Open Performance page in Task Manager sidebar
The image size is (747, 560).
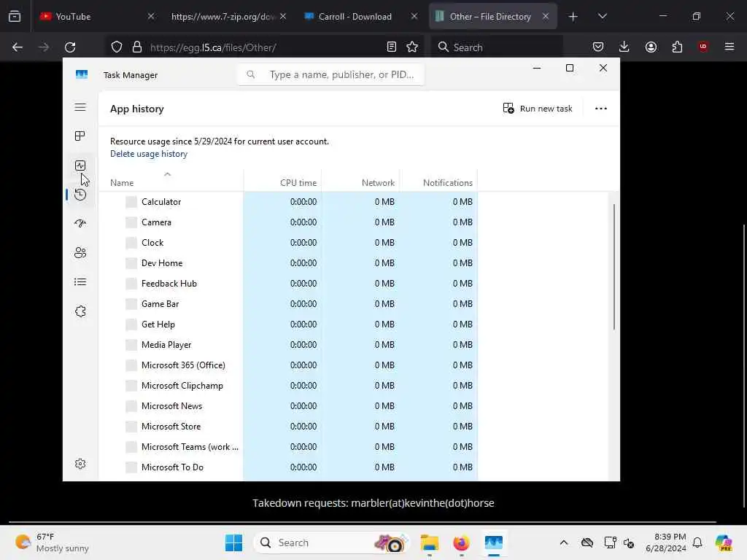click(80, 166)
